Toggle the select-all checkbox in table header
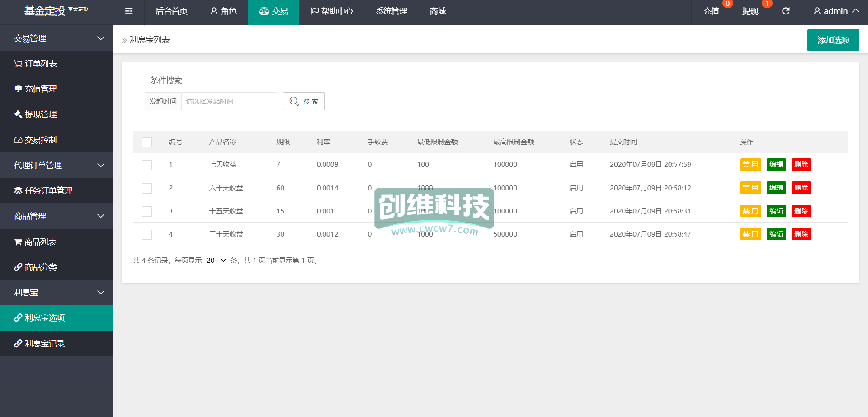 (x=147, y=142)
